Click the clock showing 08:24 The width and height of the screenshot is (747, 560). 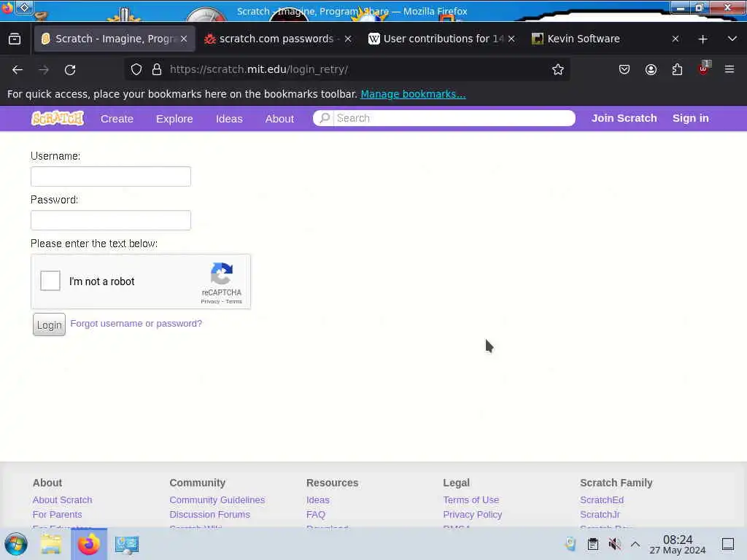[678, 544]
